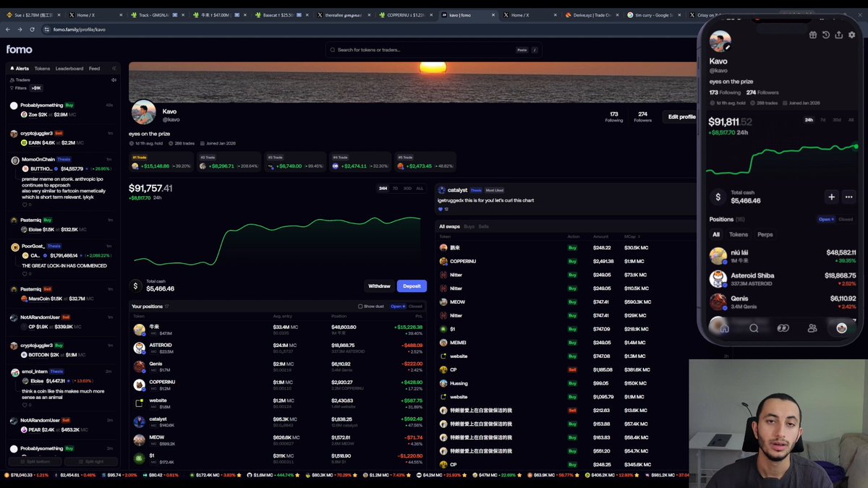Click the split-pane button left of Split right
868x488 pixels.
[x=35, y=461]
